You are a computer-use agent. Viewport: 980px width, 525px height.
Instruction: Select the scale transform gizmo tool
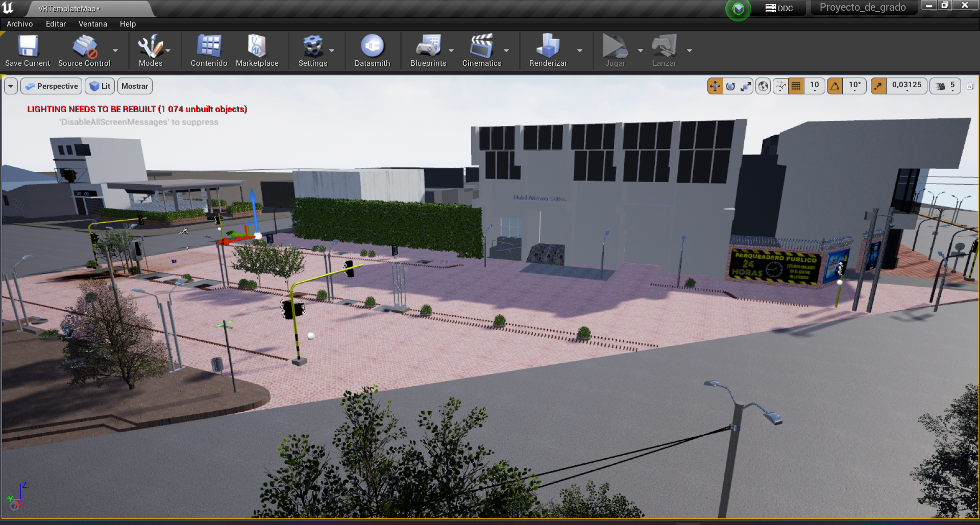tap(746, 86)
